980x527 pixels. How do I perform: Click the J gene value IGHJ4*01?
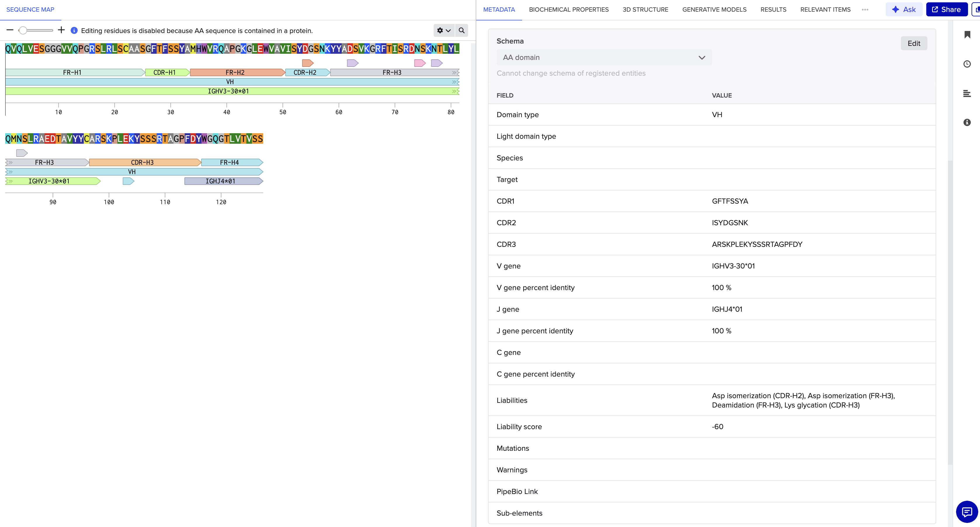(x=727, y=309)
